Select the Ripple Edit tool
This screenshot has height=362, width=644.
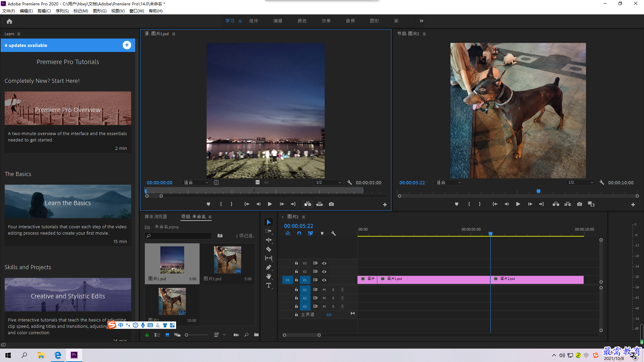pos(269,240)
